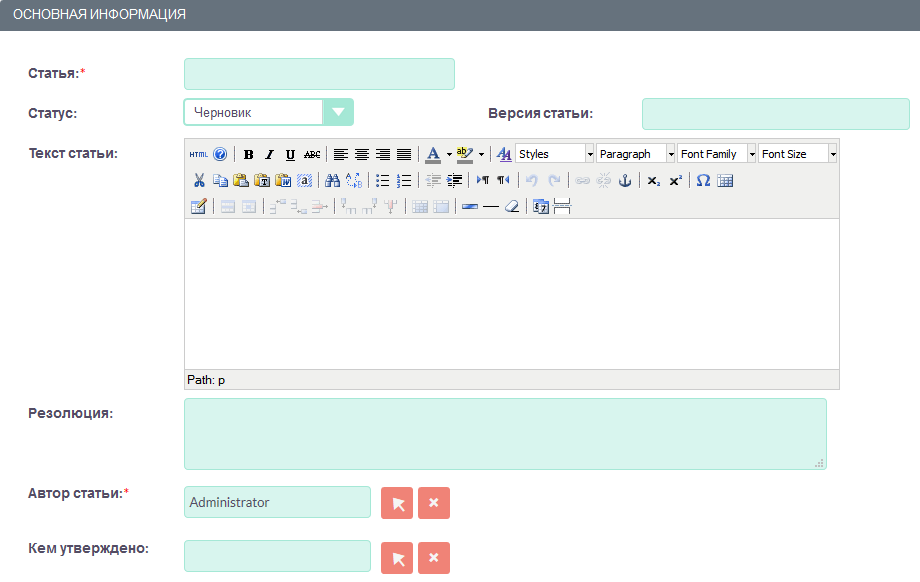Image resolution: width=920 pixels, height=582 pixels.
Task: Insert a bulleted list
Action: (x=382, y=181)
